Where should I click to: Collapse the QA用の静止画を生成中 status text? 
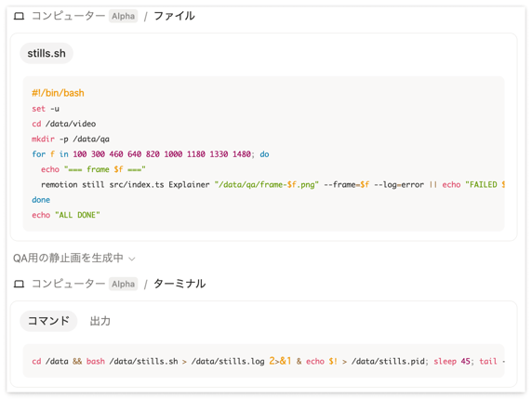coord(68,259)
